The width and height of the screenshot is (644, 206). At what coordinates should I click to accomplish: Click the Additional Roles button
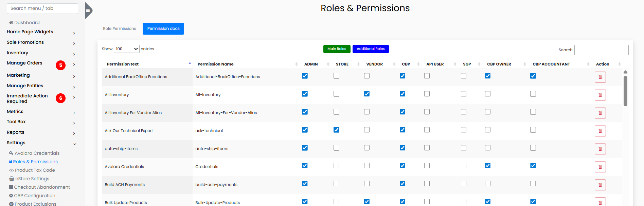tap(370, 49)
